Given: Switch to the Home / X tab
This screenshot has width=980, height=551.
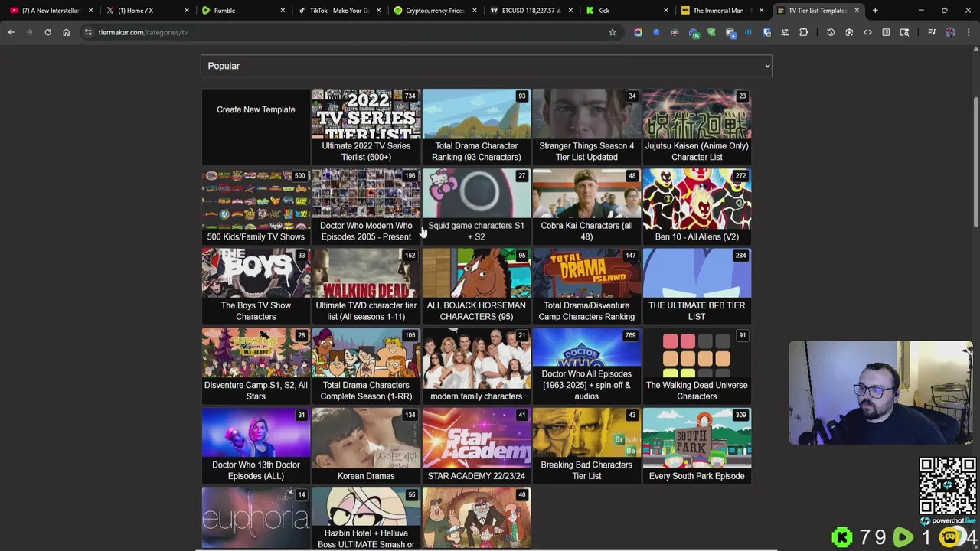Looking at the screenshot, I should [145, 11].
